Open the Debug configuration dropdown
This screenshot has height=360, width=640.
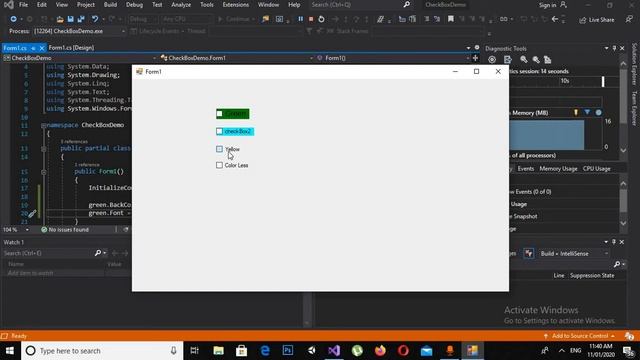coord(142,19)
